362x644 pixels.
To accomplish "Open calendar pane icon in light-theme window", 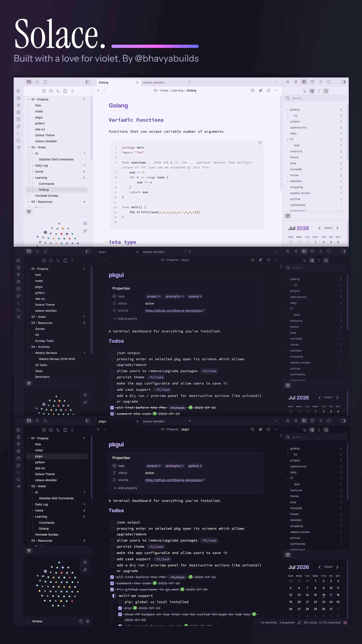I will pyautogui.click(x=288, y=216).
